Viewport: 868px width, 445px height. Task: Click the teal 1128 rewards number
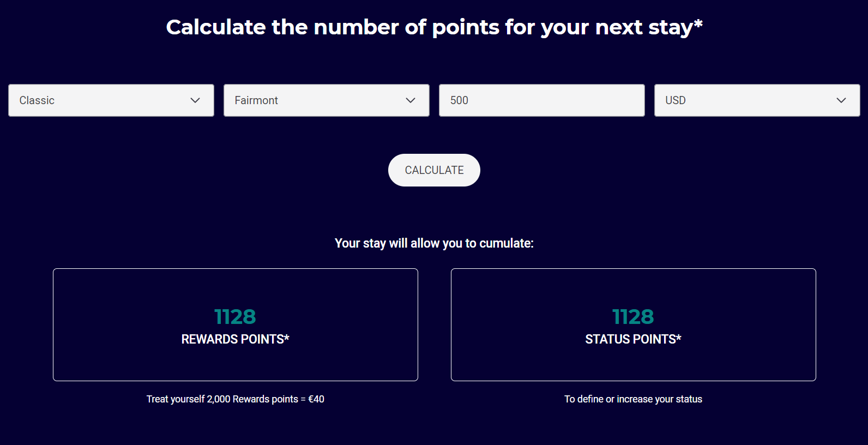pos(235,316)
